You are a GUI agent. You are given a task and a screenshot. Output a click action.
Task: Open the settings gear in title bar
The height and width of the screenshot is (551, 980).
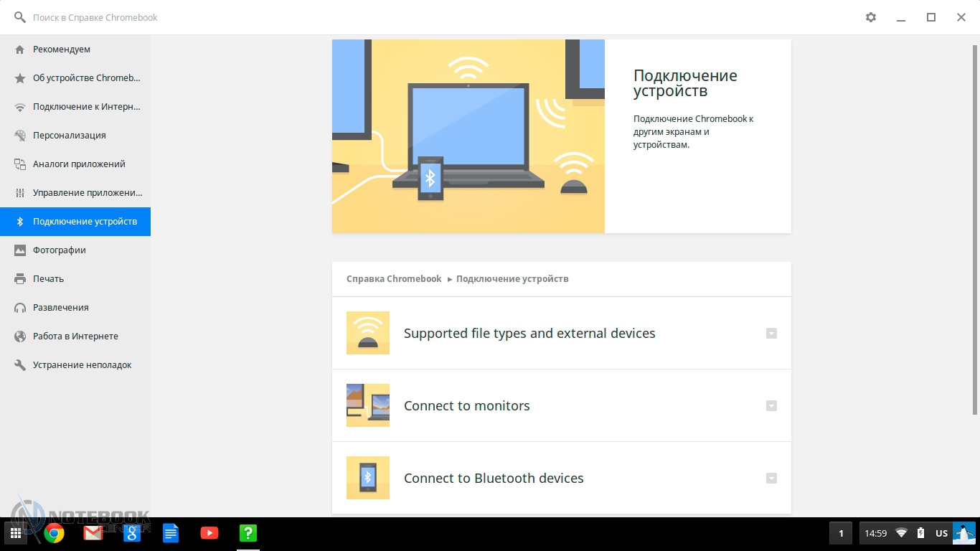pyautogui.click(x=871, y=17)
